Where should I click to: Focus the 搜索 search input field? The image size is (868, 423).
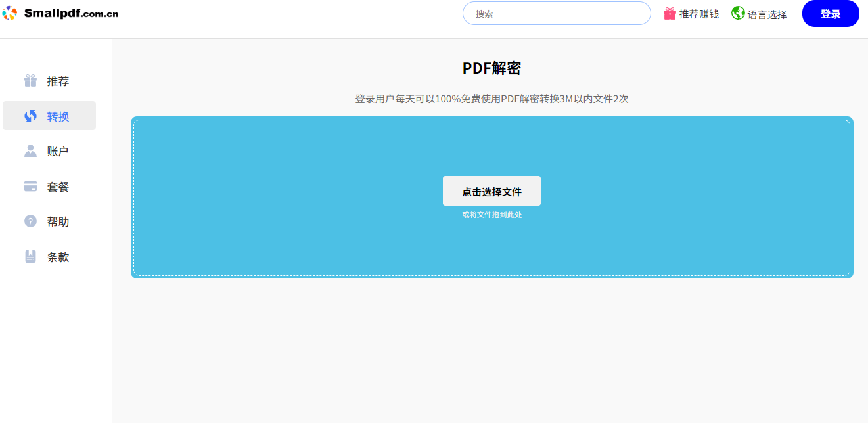click(557, 13)
